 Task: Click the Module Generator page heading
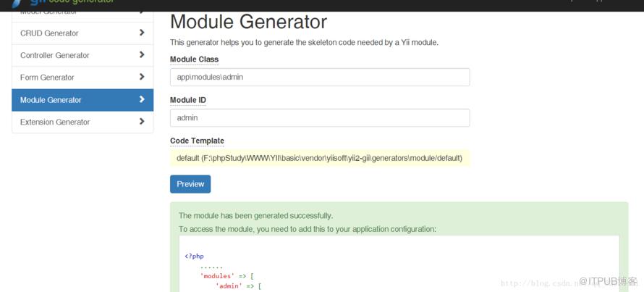tap(248, 22)
